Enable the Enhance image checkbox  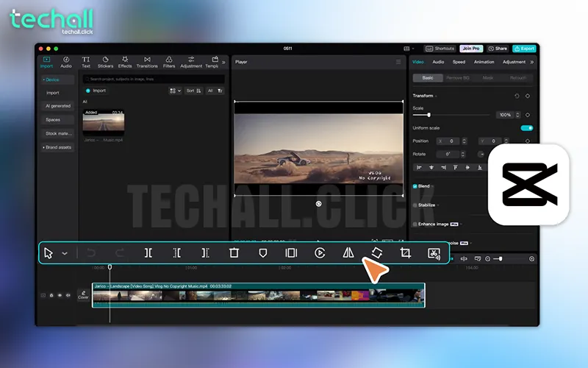click(x=415, y=224)
